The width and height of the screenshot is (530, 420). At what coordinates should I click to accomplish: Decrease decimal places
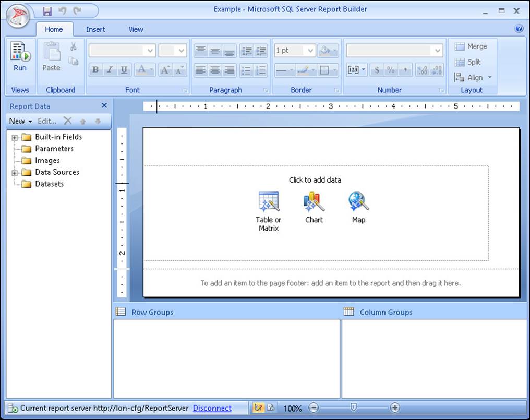(x=437, y=70)
